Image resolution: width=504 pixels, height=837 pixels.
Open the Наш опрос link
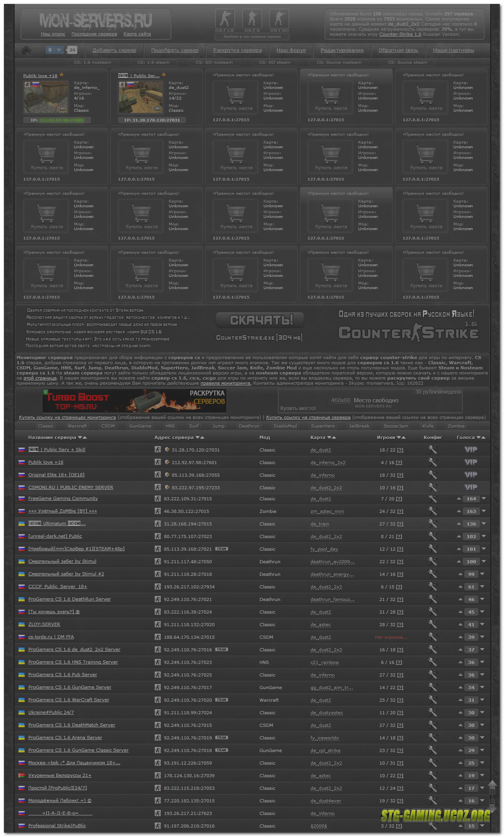(x=53, y=34)
